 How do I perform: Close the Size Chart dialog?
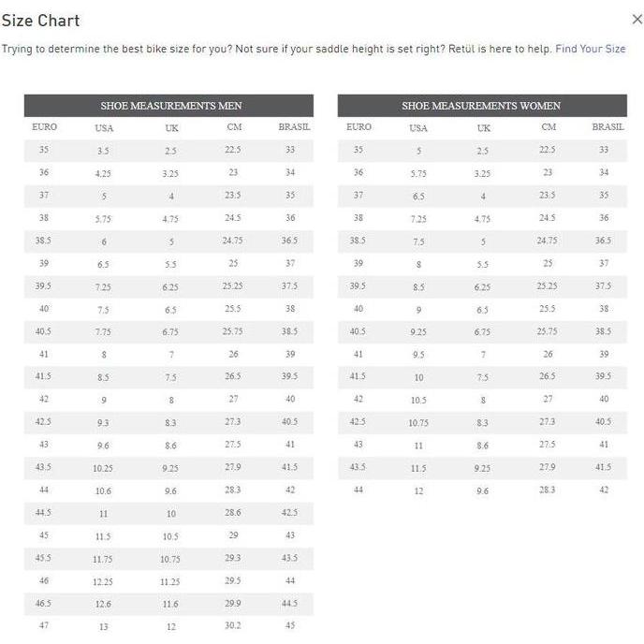pyautogui.click(x=637, y=20)
